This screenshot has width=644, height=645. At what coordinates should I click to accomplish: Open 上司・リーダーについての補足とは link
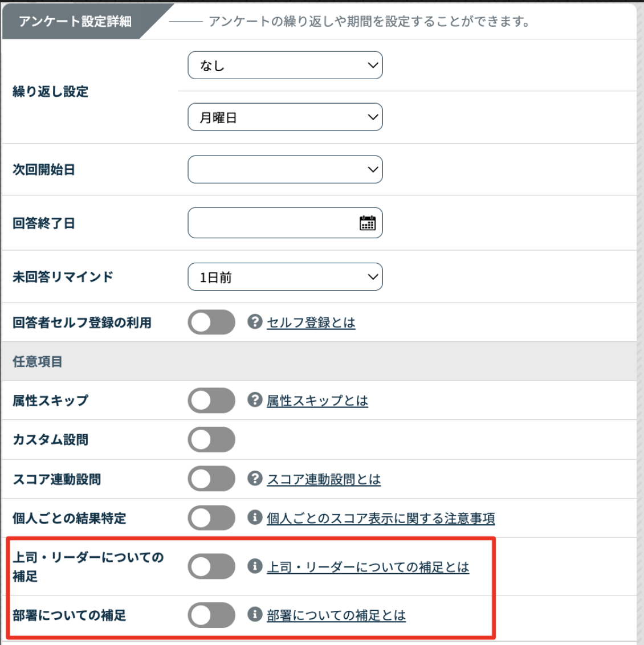[x=368, y=567]
